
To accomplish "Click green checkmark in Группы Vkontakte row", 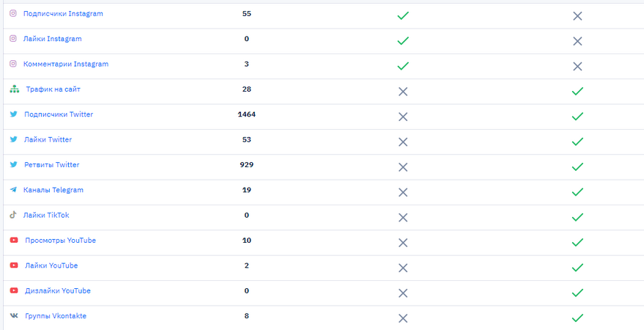I will point(577,318).
